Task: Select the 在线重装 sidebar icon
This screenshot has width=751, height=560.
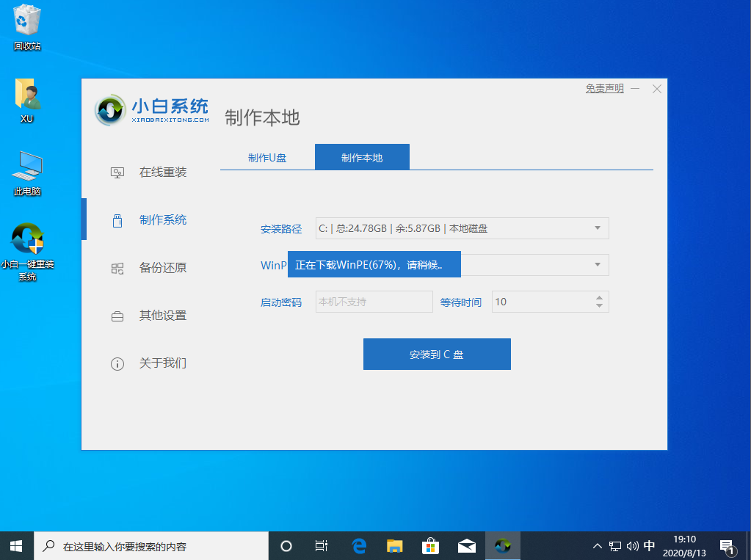Action: [x=117, y=172]
